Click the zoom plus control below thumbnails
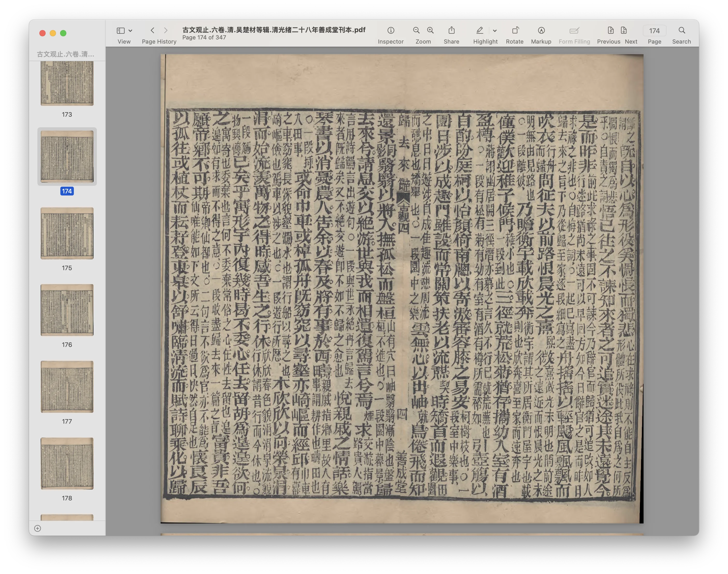 38,528
